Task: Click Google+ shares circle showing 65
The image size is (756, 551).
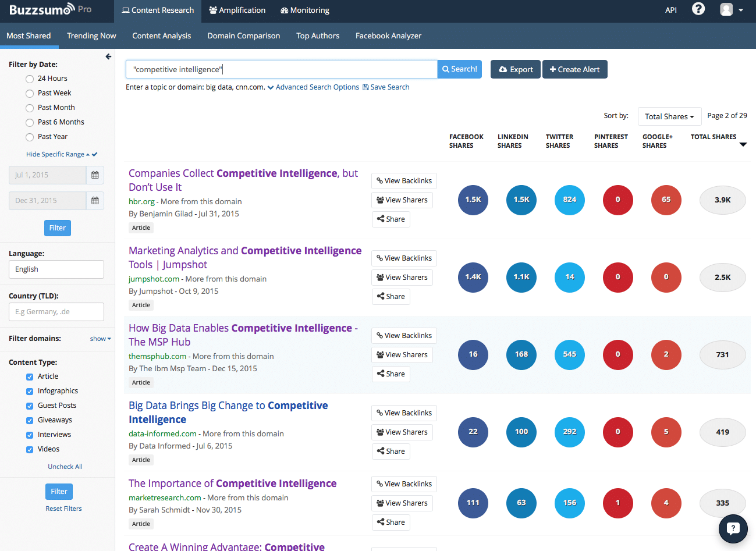Action: point(666,200)
